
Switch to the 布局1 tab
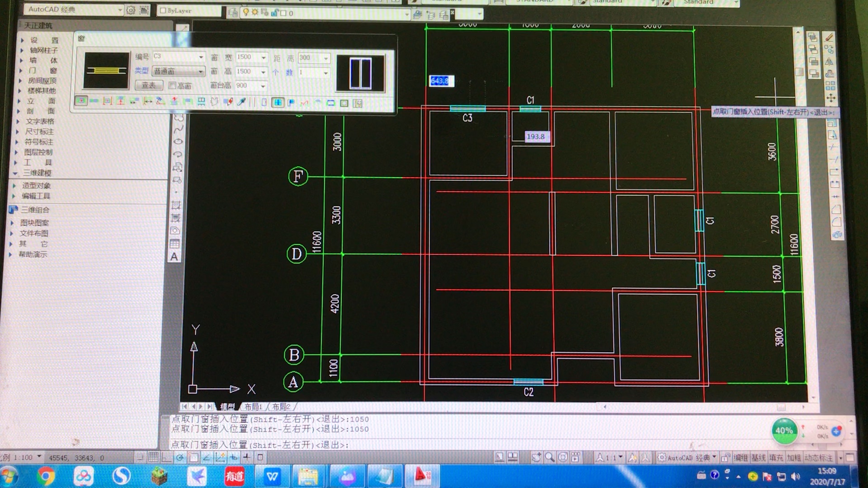pos(253,407)
